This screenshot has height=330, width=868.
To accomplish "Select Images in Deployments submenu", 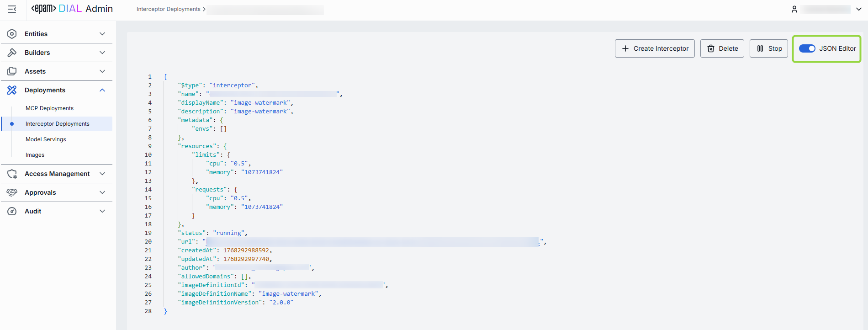I will (35, 155).
